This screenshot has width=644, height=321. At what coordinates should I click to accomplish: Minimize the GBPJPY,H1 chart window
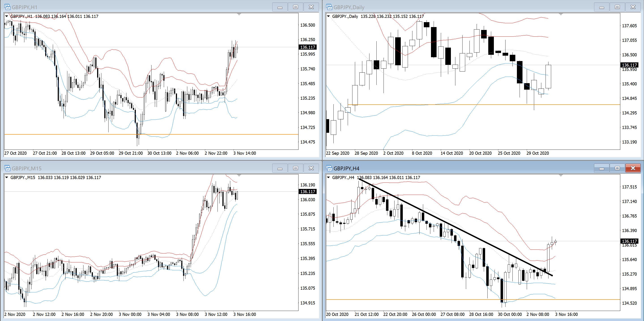(x=280, y=7)
